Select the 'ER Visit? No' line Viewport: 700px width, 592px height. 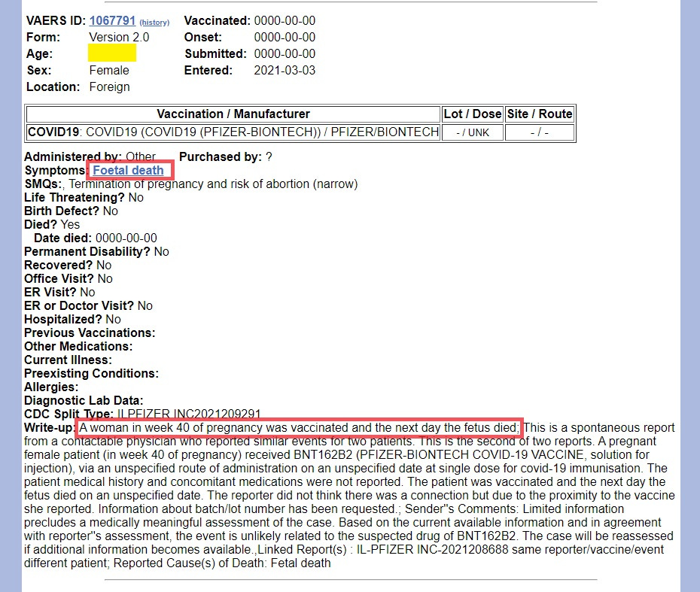click(x=59, y=292)
